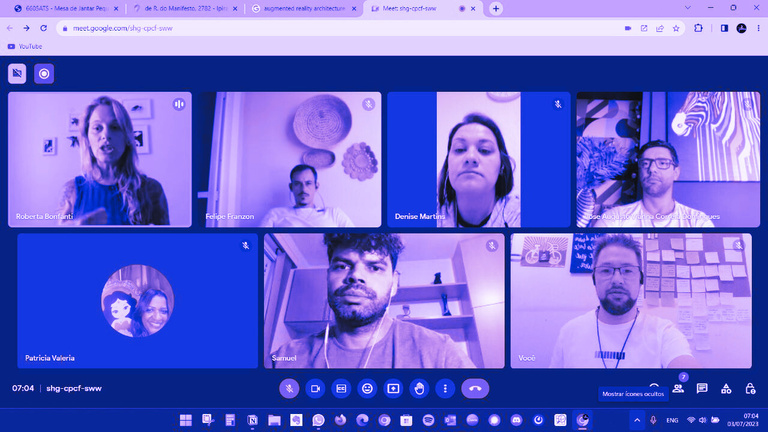Open the emoji reactions picker
Screen dimensions: 768x432
367,388
